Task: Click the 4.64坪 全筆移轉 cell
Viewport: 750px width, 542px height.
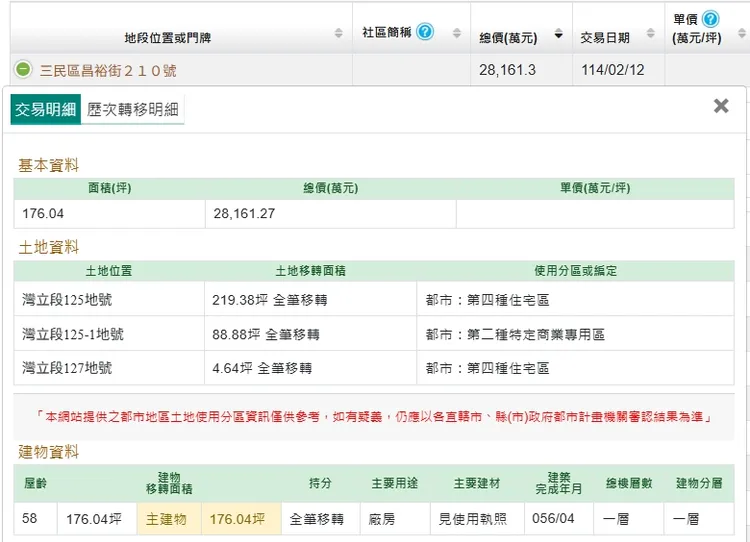Action: 310,368
